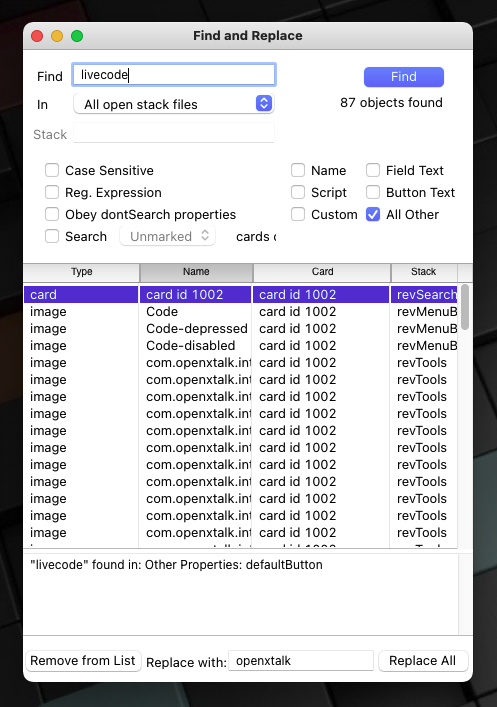The height and width of the screenshot is (707, 497).
Task: Click the 87 objects found label
Action: pyautogui.click(x=391, y=103)
